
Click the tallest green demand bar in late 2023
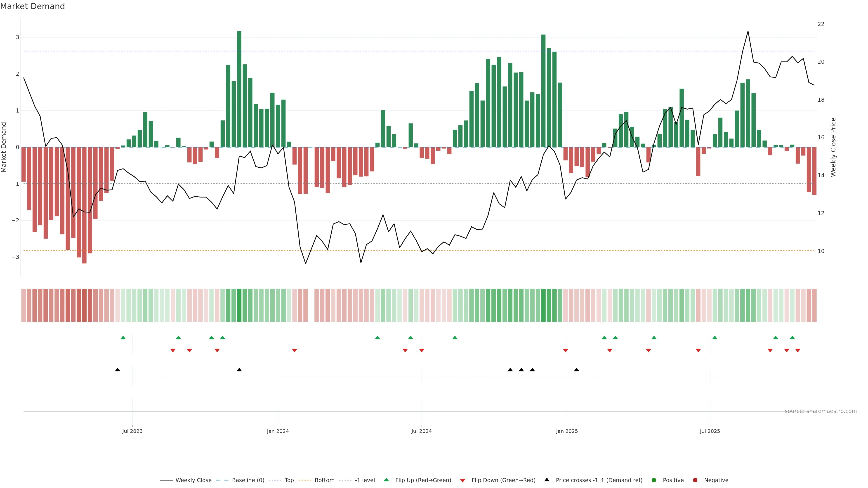coord(239,89)
